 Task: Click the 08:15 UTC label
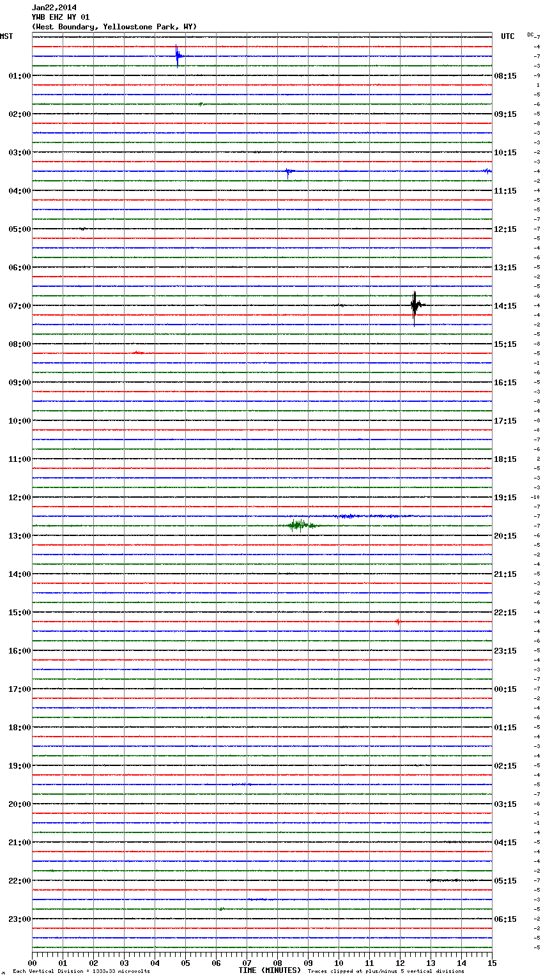(505, 76)
